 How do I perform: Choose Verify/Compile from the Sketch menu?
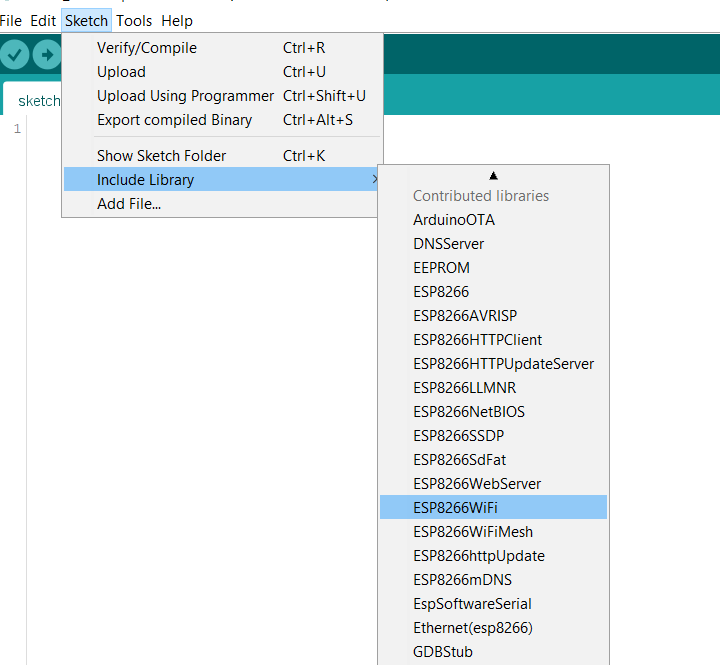point(223,48)
